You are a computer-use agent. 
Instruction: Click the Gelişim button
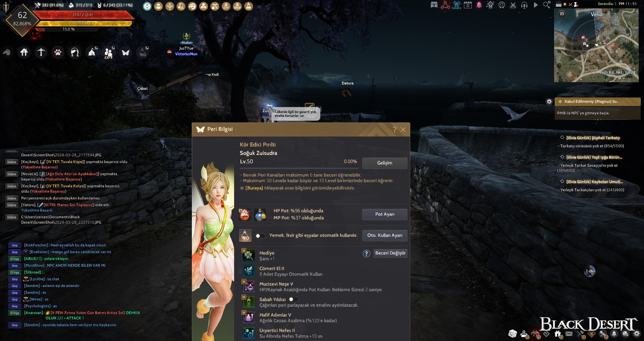pyautogui.click(x=385, y=163)
